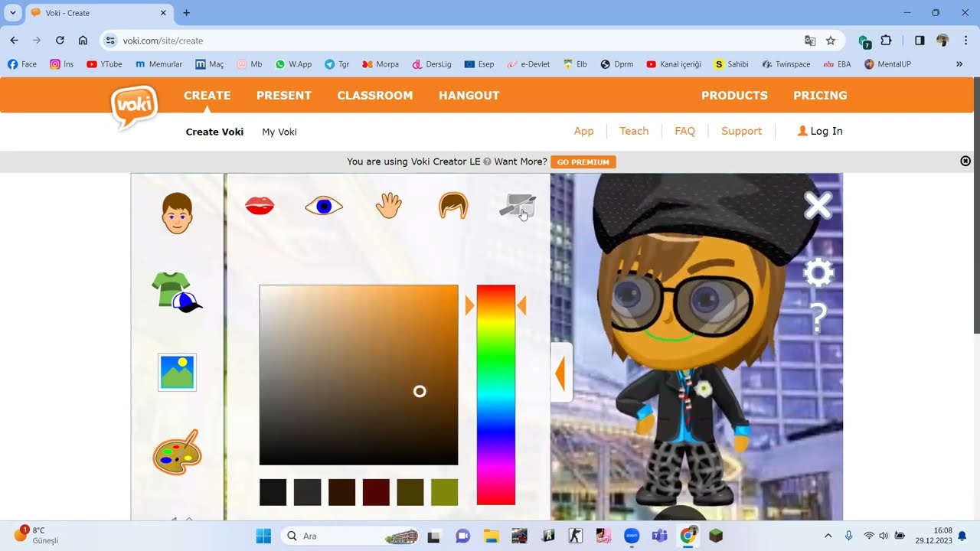This screenshot has width=980, height=551.
Task: Choose the black color swatch
Action: 273,492
